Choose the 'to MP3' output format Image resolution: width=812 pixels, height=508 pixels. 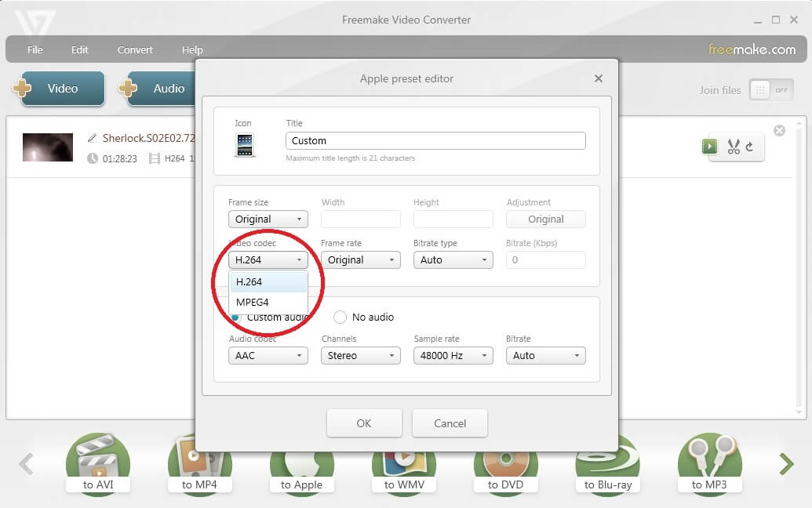709,463
